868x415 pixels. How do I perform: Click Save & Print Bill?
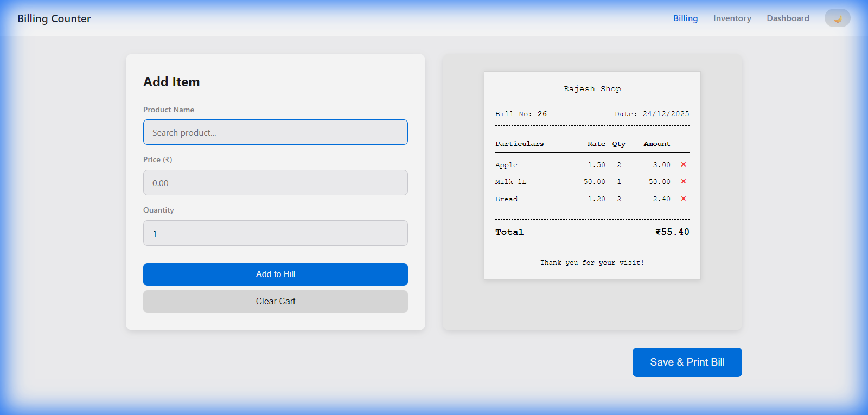tap(687, 362)
